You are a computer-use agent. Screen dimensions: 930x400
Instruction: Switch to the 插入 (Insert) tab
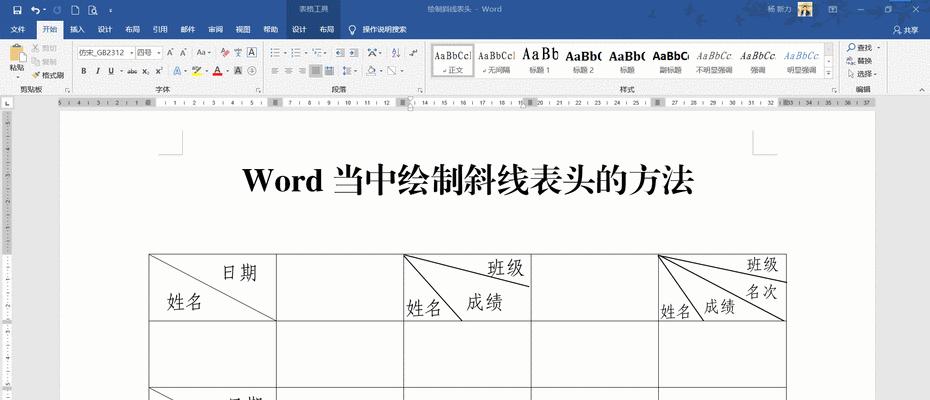(77, 29)
